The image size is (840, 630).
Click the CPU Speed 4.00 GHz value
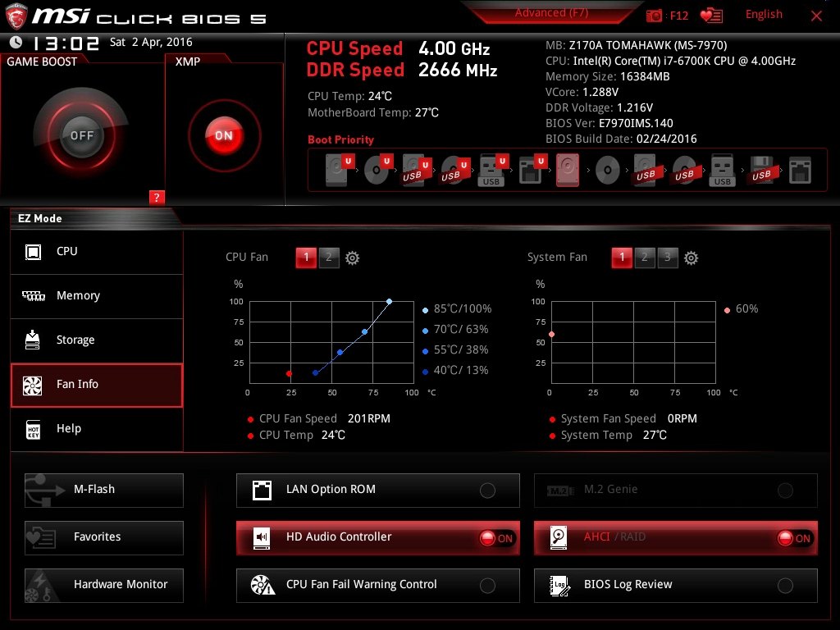[x=454, y=48]
